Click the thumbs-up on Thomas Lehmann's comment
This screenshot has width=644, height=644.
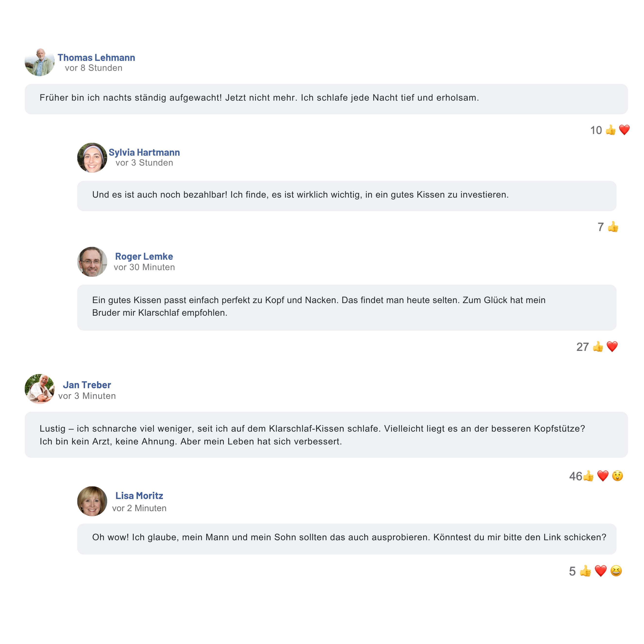(610, 130)
